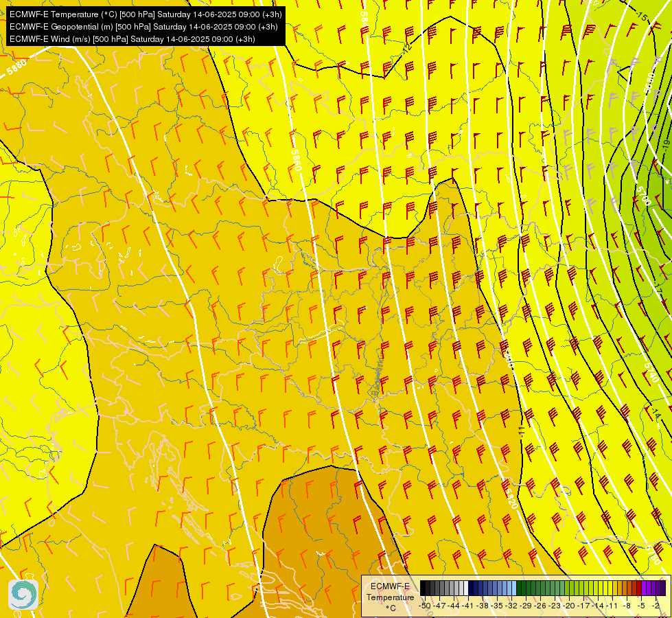This screenshot has height=618, width=672.
Task: Click the -41 legend value
Action: click(468, 606)
